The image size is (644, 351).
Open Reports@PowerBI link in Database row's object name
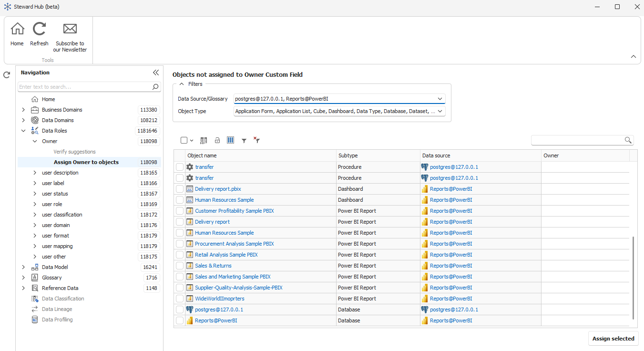216,320
